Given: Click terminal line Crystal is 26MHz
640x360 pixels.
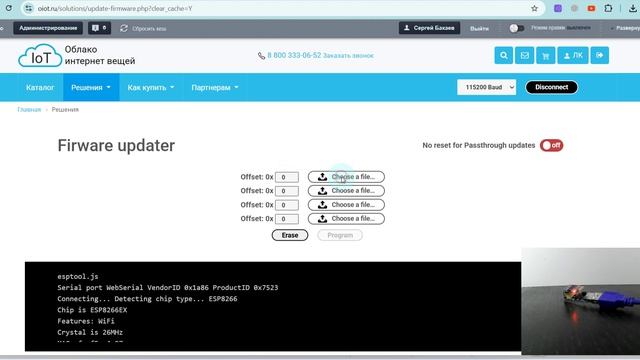Looking at the screenshot, I should (x=90, y=332).
